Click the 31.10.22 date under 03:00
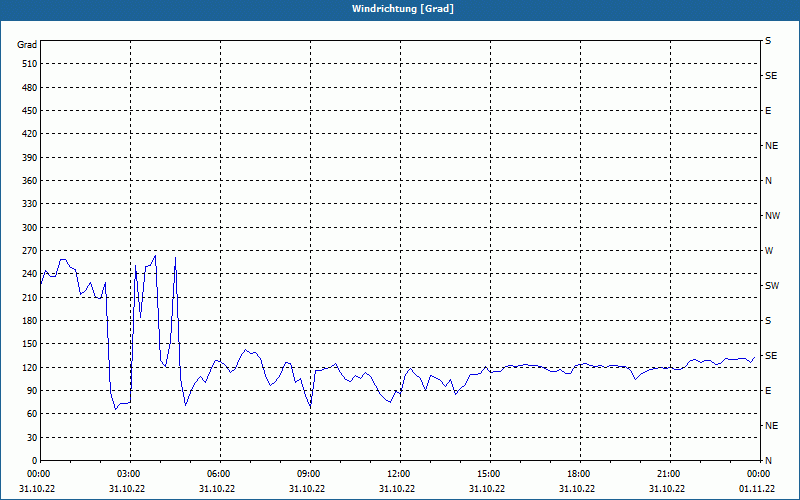This screenshot has width=800, height=500. [127, 489]
